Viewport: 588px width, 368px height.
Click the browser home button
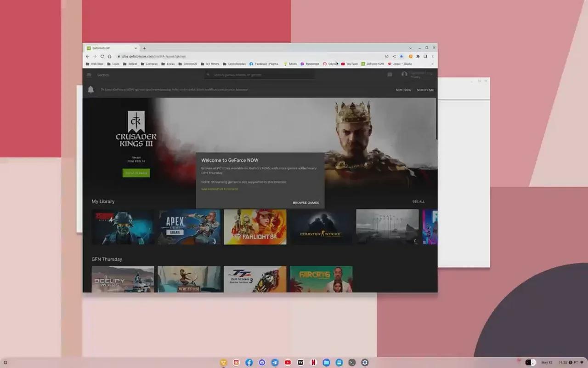tap(109, 57)
